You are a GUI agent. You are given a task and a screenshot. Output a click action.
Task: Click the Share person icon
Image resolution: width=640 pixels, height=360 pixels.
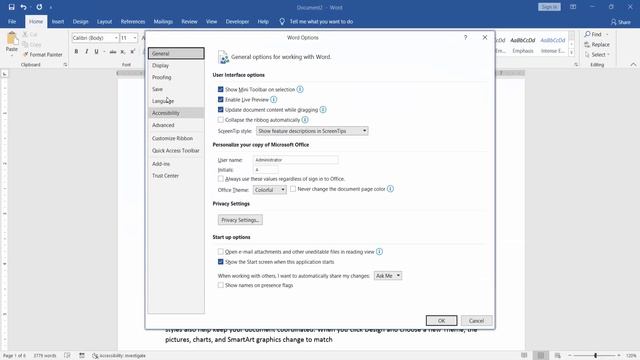tap(613, 22)
